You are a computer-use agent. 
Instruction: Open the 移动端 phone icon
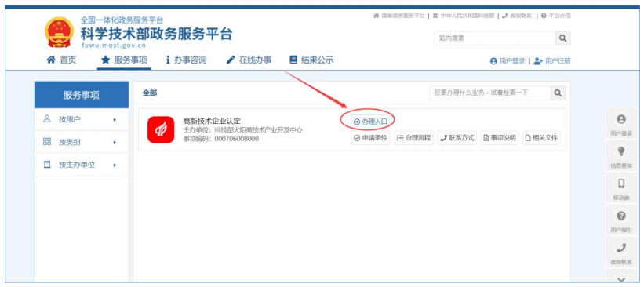point(621,183)
